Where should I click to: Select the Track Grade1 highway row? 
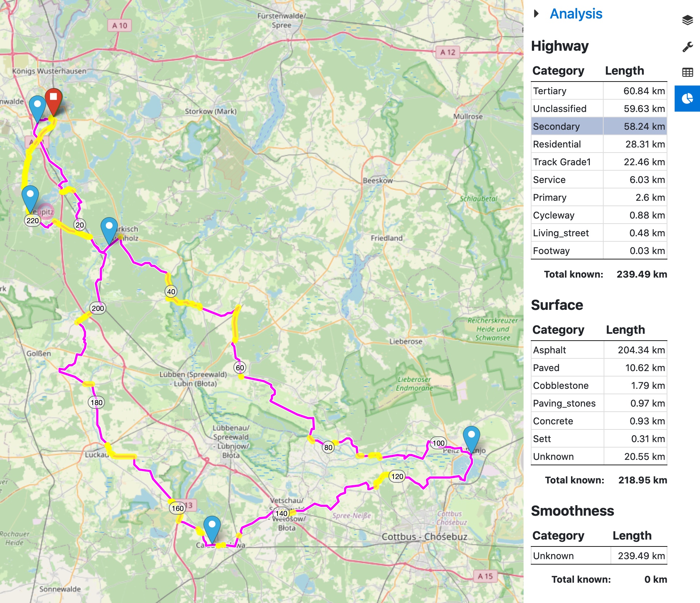599,162
